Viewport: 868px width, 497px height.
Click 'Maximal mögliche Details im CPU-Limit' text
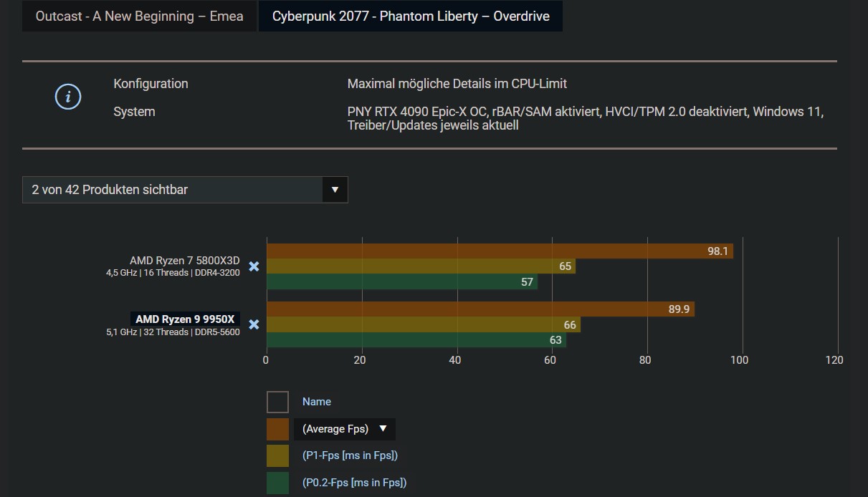[457, 84]
